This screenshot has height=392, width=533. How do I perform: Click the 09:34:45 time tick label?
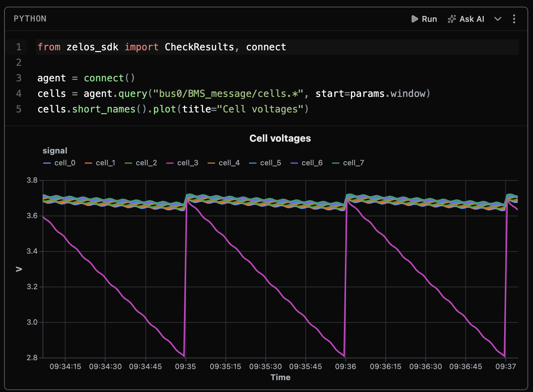click(x=145, y=366)
